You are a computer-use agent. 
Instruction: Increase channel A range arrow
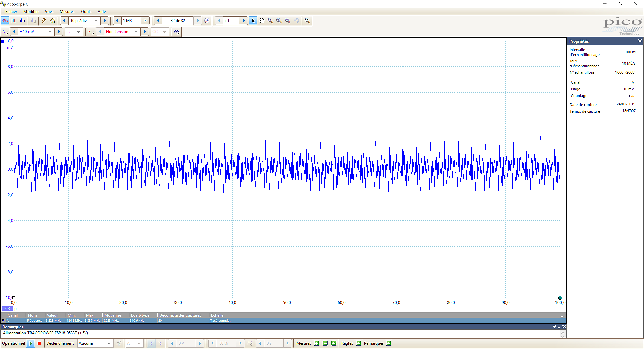click(x=59, y=32)
